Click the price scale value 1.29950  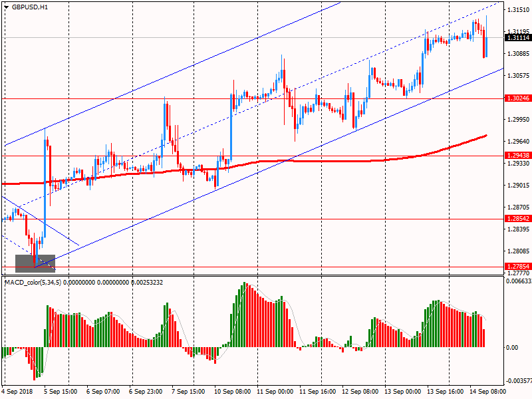point(519,120)
